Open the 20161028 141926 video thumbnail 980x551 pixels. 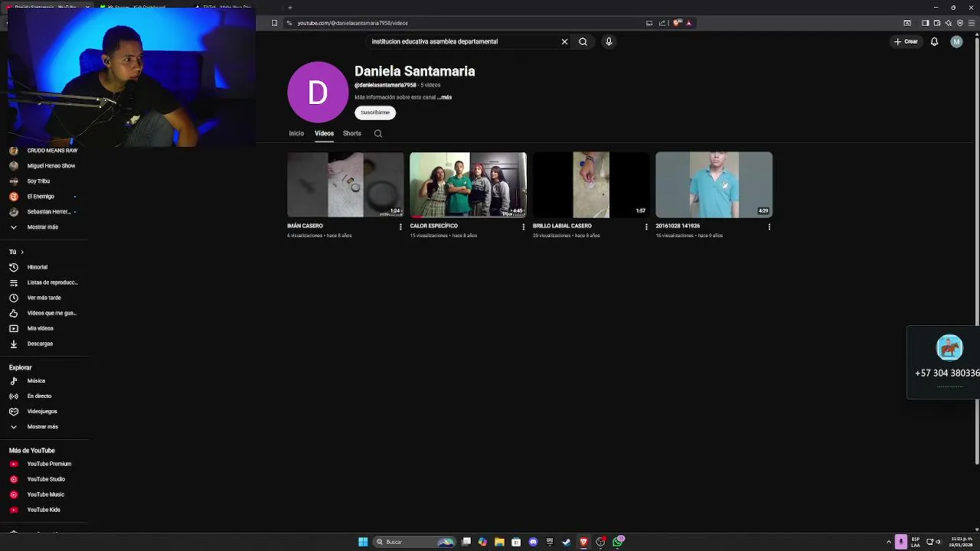pos(714,184)
